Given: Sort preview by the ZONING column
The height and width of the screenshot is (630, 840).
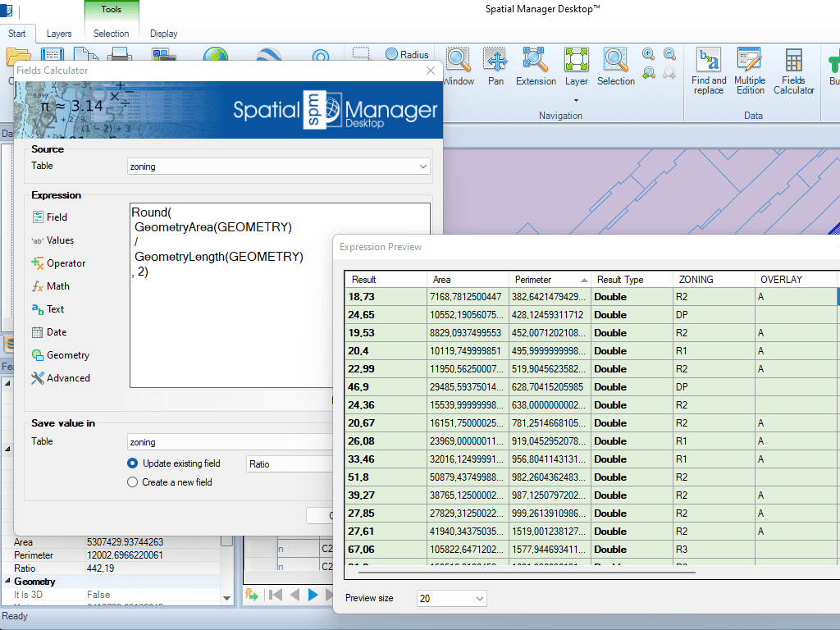Looking at the screenshot, I should pos(714,280).
